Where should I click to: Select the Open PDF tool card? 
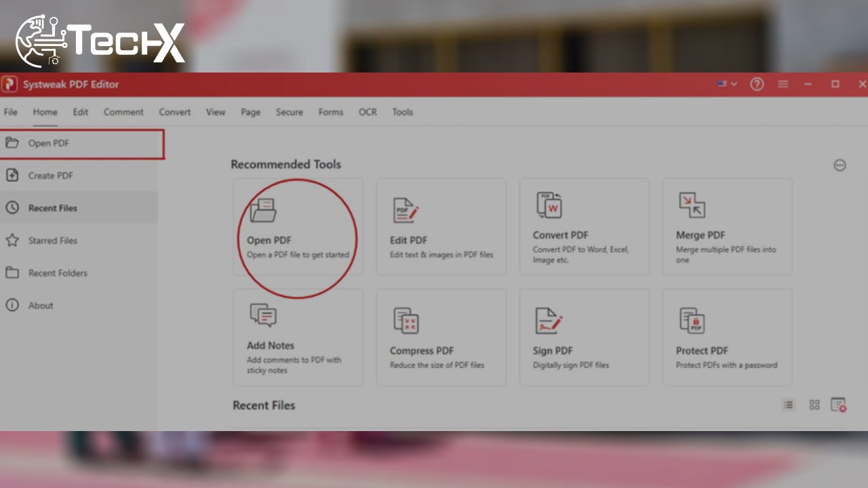pos(298,226)
